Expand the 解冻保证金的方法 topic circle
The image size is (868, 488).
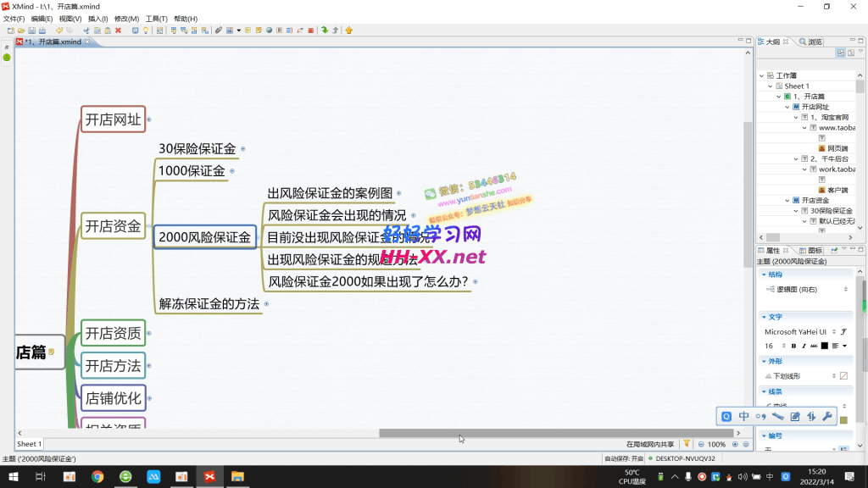(x=266, y=304)
